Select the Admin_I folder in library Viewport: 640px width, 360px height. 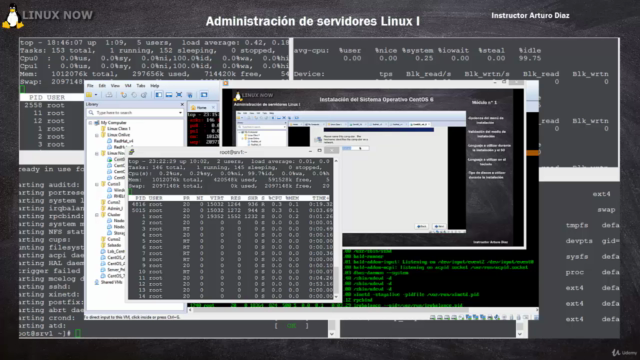tap(116, 209)
